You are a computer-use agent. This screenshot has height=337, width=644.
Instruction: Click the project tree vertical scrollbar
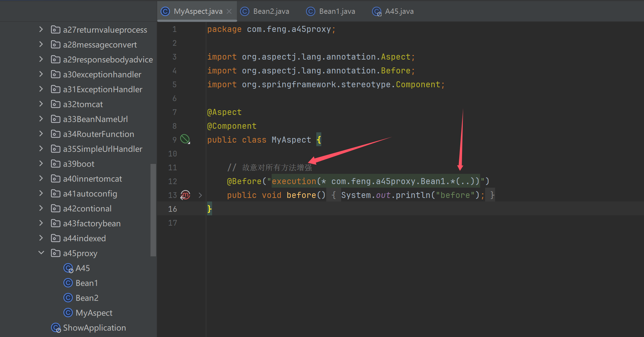click(153, 210)
